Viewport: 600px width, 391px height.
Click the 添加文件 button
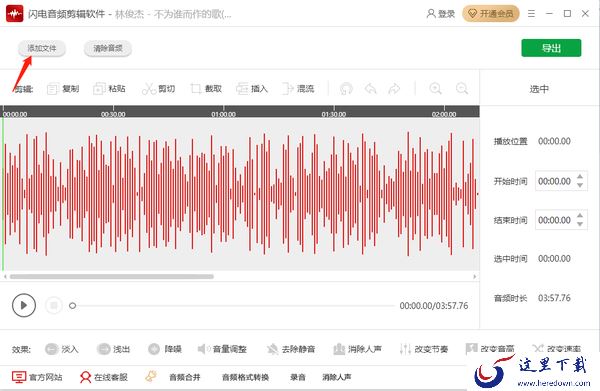click(42, 49)
